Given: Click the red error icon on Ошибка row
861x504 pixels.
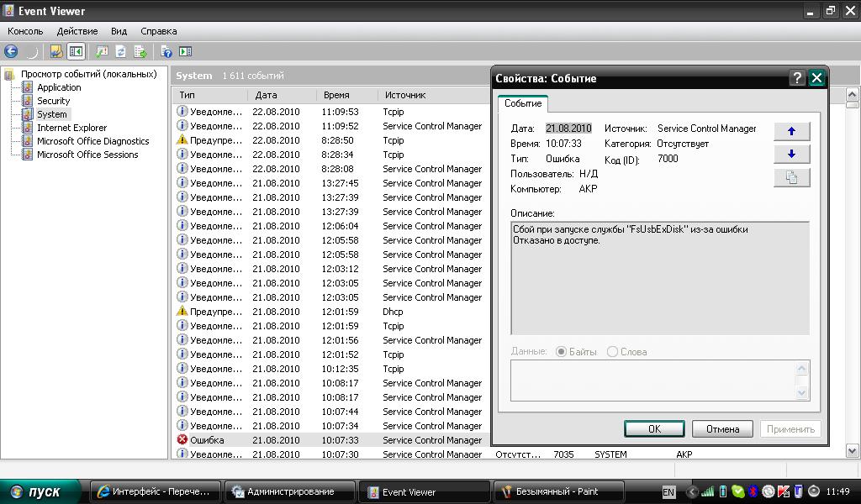Looking at the screenshot, I should click(182, 439).
